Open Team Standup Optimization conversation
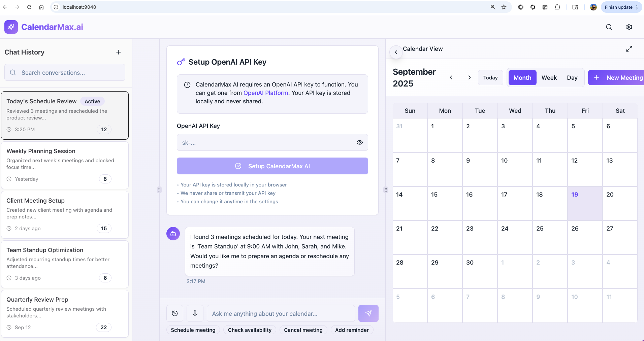This screenshot has width=644, height=341. coord(65,264)
